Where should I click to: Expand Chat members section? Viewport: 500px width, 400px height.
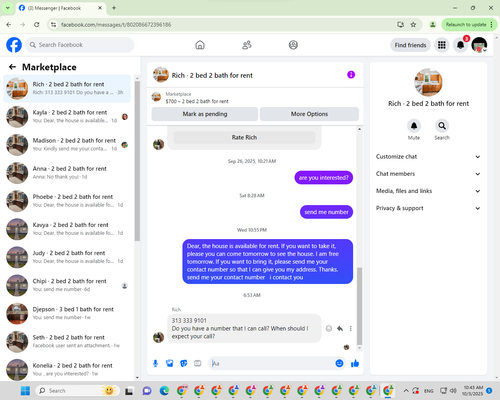(x=428, y=174)
